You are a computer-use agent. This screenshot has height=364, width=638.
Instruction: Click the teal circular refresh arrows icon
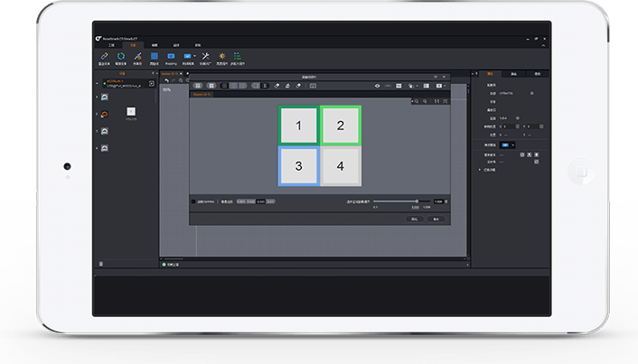pos(120,56)
